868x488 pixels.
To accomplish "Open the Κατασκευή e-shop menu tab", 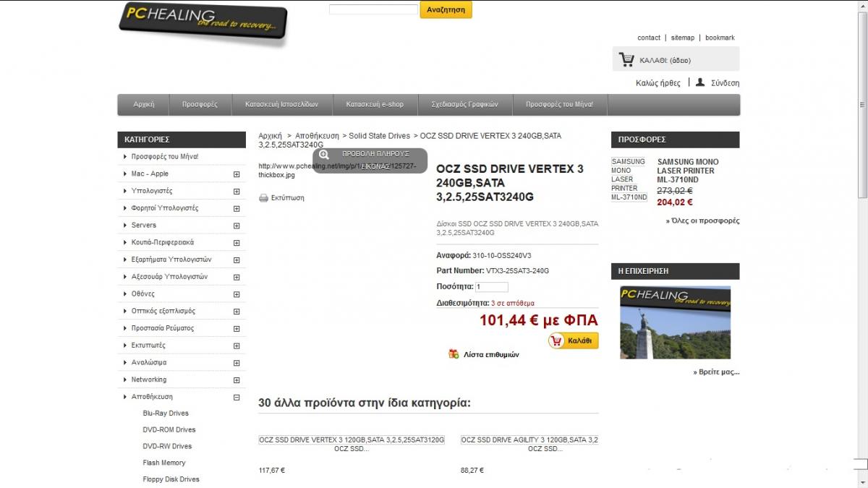I will [375, 105].
